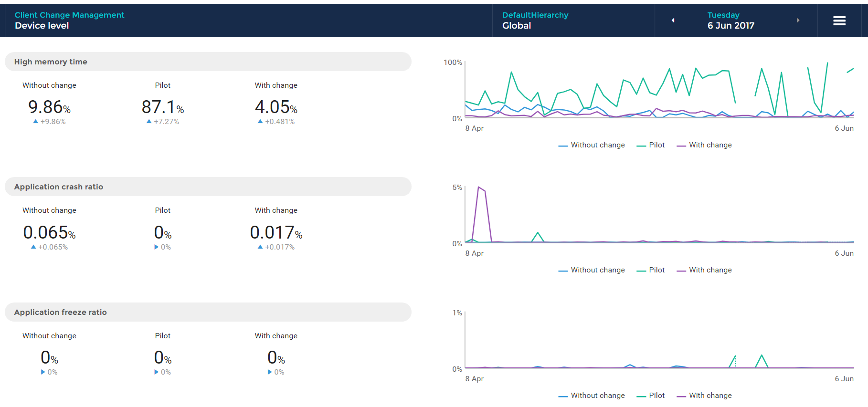Image resolution: width=868 pixels, height=407 pixels.
Task: Open the Tuesday 6 Jun 2017 date picker
Action: click(731, 21)
